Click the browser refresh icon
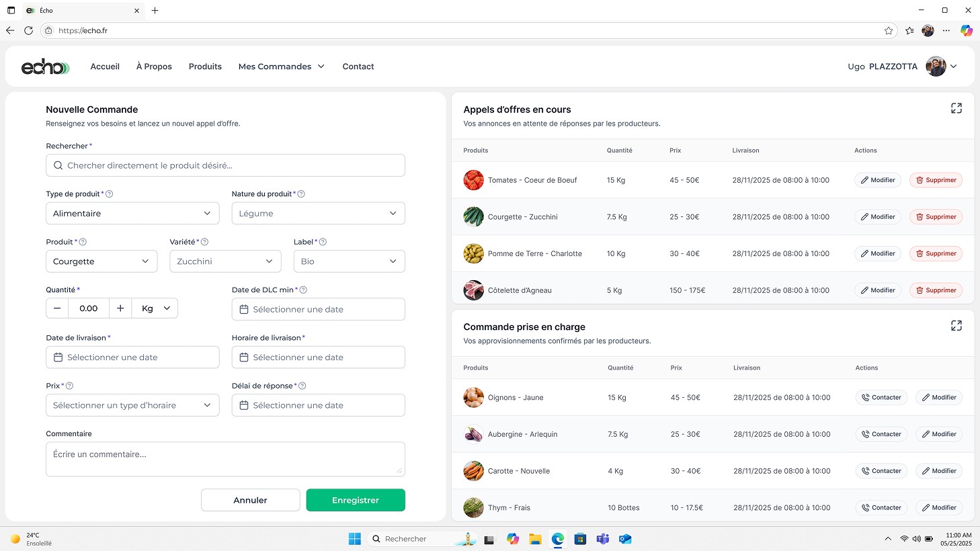Image resolution: width=980 pixels, height=551 pixels. tap(28, 30)
